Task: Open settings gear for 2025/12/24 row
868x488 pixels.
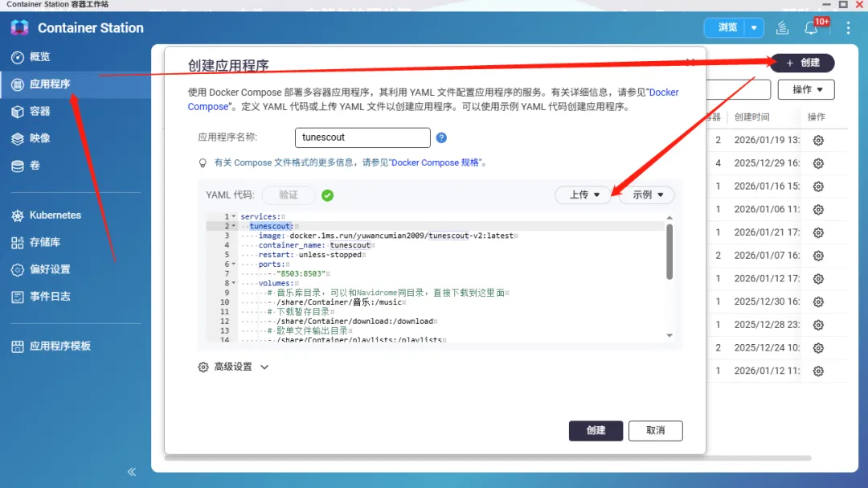Action: 818,348
